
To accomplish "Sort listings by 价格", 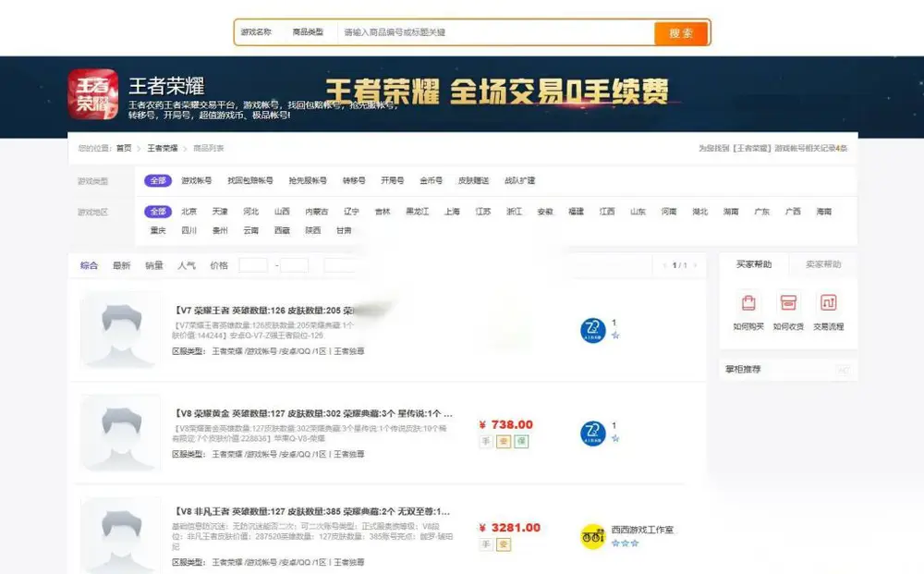I will point(219,265).
